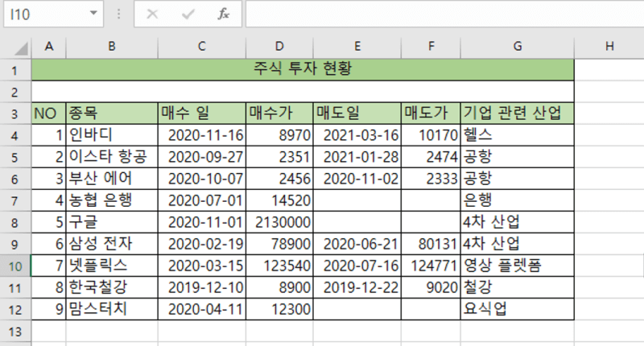Select column B header
The height and width of the screenshot is (346, 644).
(x=112, y=47)
